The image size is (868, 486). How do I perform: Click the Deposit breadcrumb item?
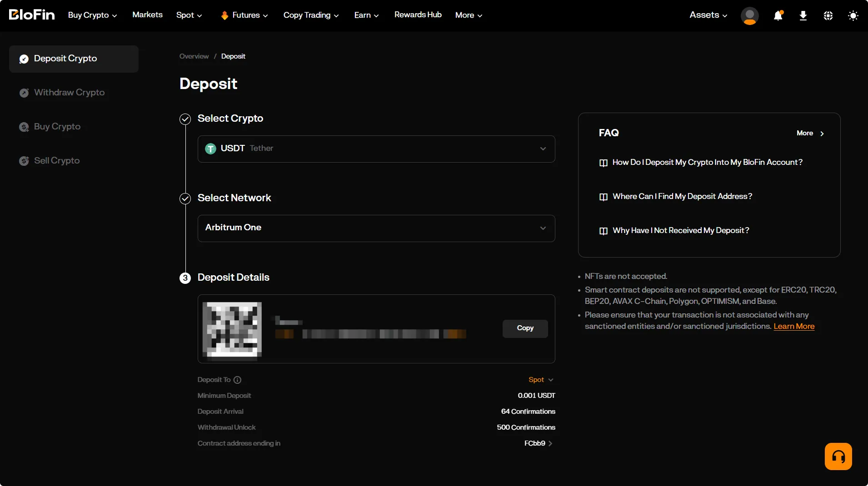click(x=233, y=56)
